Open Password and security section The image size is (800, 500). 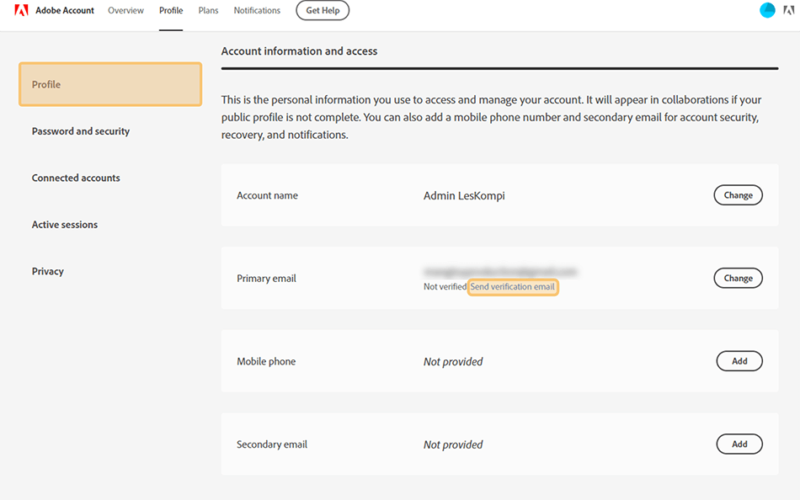coord(81,131)
